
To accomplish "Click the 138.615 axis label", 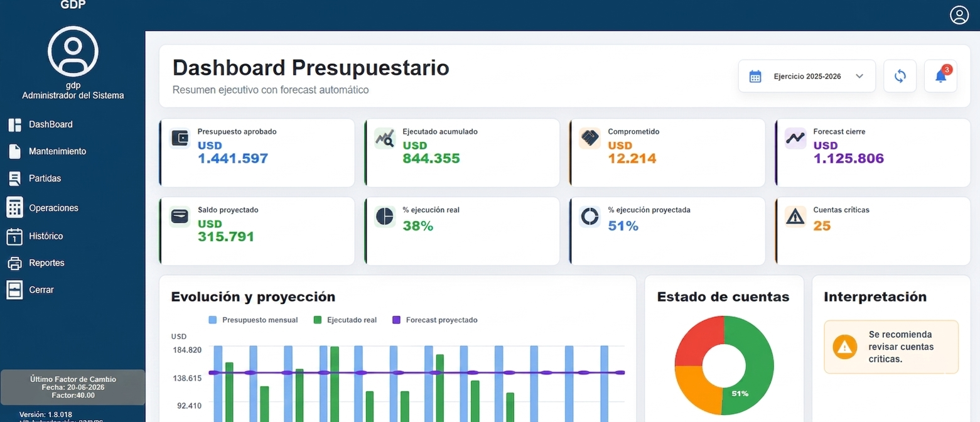I will (x=187, y=378).
